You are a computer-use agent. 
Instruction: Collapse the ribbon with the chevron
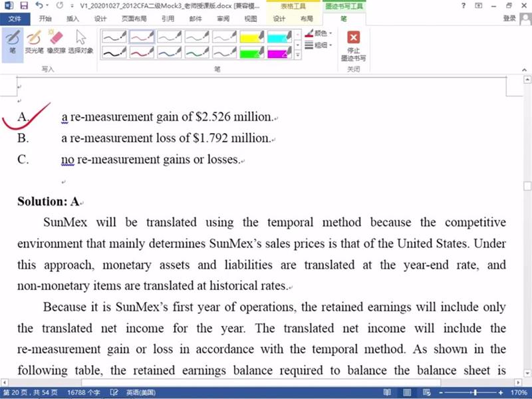(525, 70)
